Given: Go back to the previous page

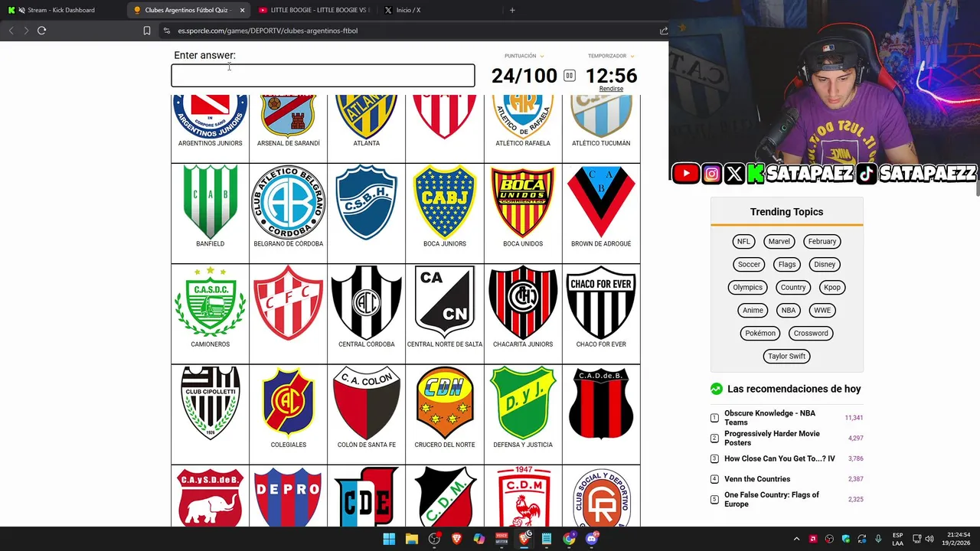Looking at the screenshot, I should coord(11,31).
